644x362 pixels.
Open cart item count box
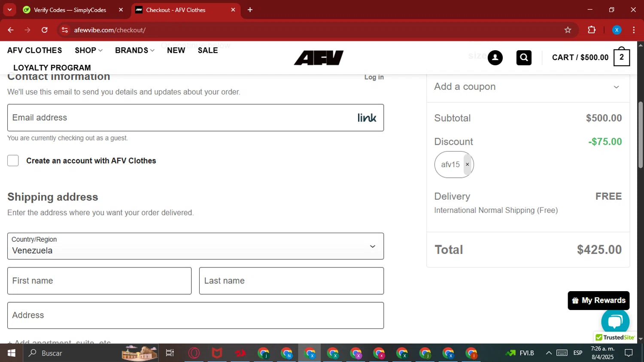[x=621, y=58]
